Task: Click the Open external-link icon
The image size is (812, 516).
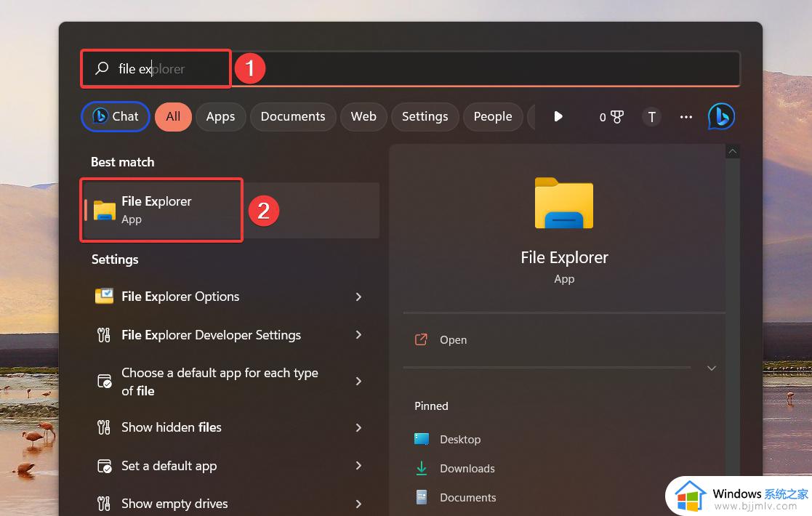Action: 421,339
